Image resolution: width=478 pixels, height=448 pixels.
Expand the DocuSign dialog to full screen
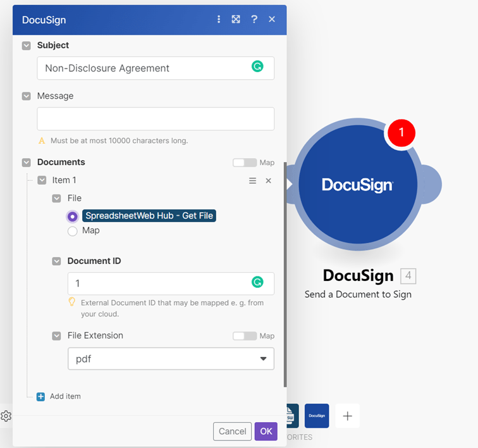[x=236, y=20]
